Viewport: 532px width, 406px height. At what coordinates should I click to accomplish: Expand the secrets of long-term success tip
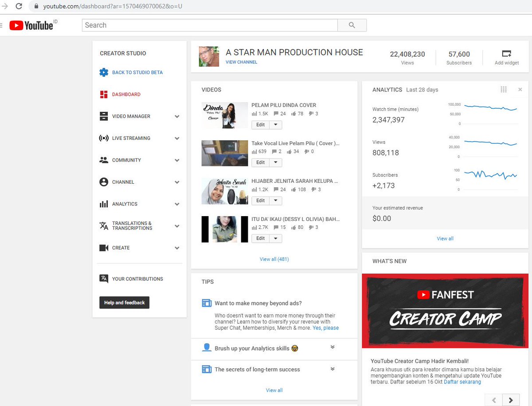(332, 369)
